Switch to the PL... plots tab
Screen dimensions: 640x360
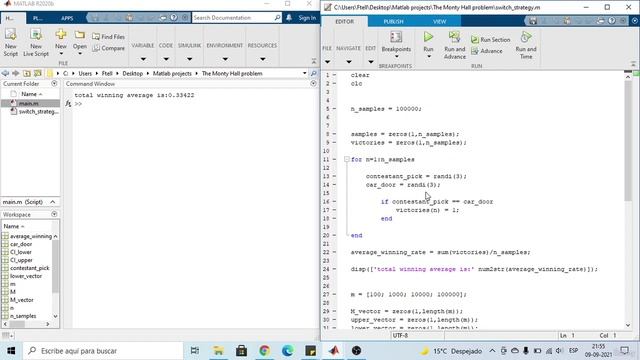[x=38, y=18]
